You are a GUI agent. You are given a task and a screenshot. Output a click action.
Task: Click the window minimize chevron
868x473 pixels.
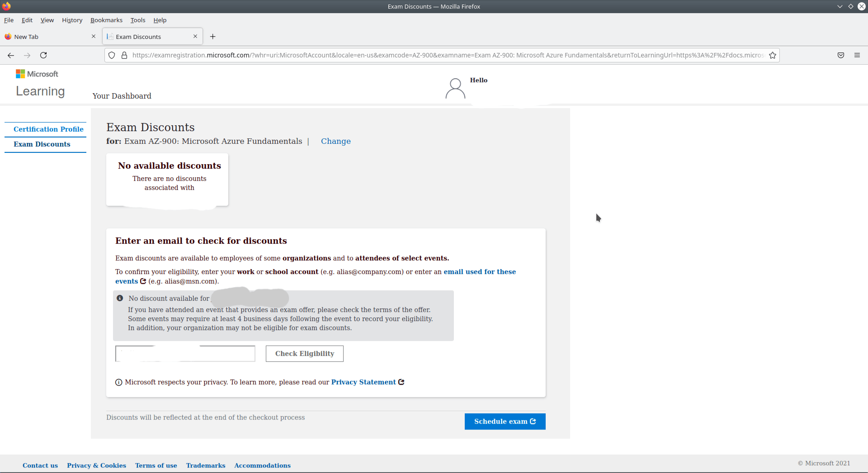pos(840,6)
